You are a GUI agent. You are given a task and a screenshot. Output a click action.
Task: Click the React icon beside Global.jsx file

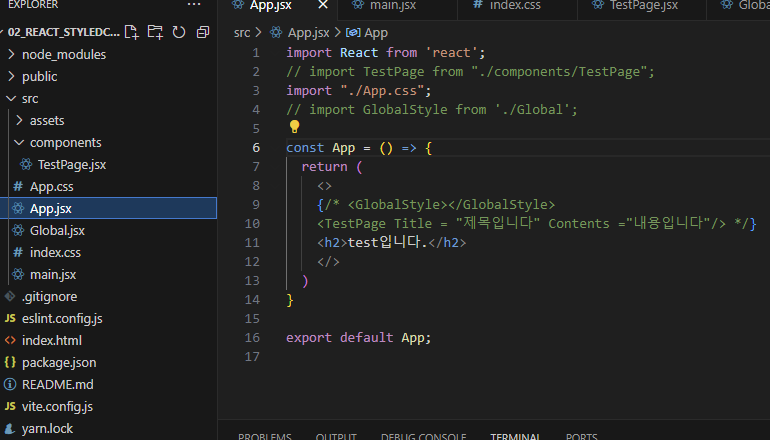[18, 230]
